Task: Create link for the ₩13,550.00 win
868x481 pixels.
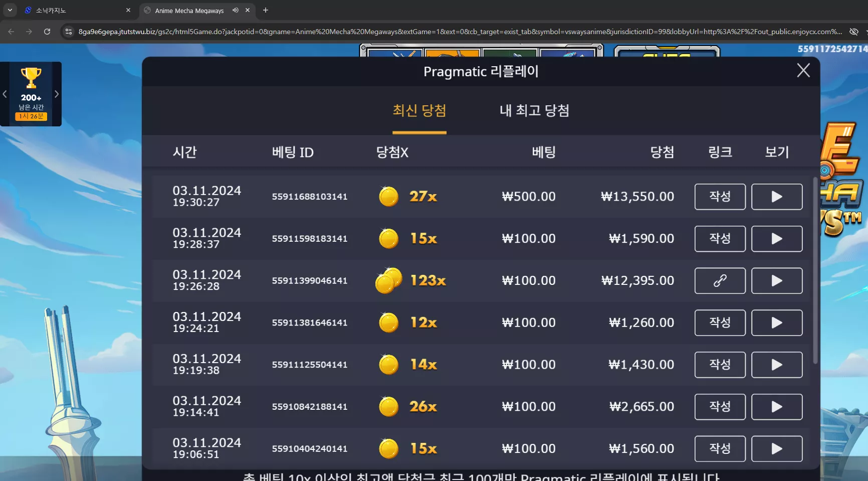Action: (x=720, y=197)
